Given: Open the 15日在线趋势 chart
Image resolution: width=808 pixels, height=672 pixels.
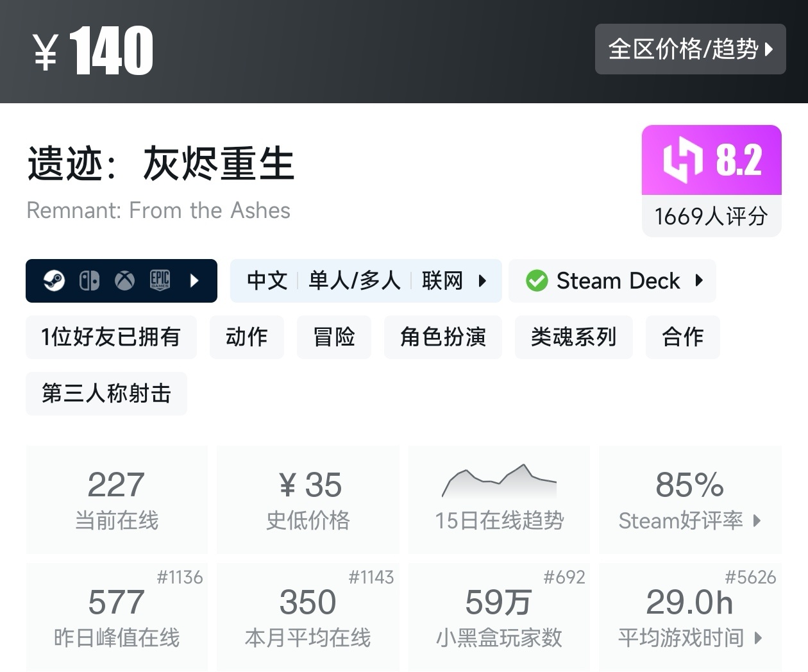Looking at the screenshot, I should (x=500, y=500).
